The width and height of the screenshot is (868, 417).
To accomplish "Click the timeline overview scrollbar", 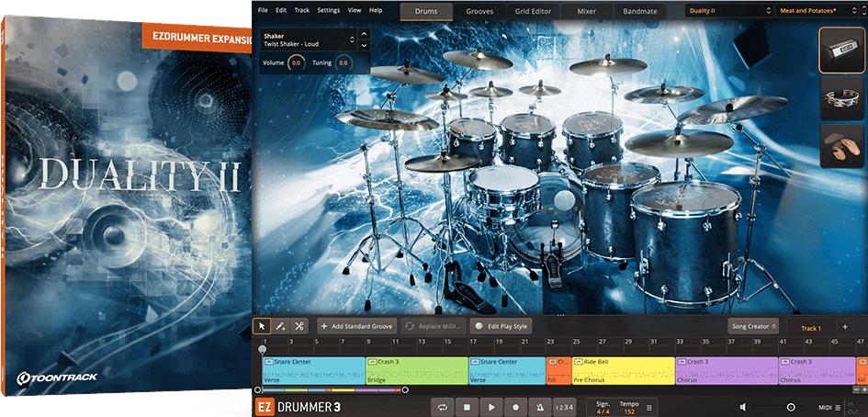I will tap(331, 390).
